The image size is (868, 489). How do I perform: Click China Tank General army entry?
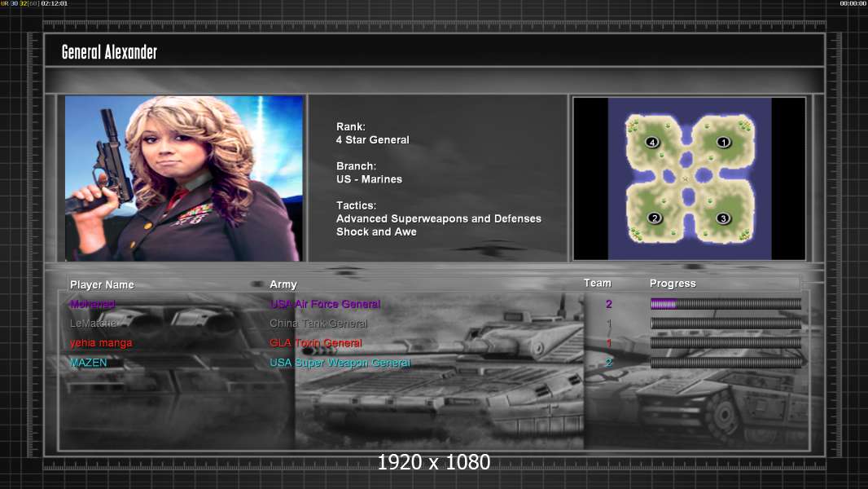(x=318, y=324)
